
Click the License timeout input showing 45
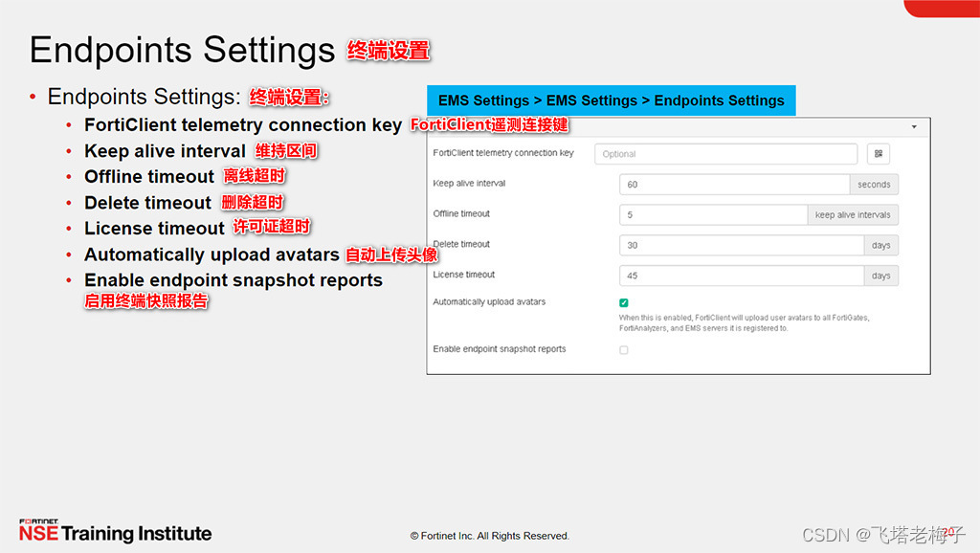[742, 276]
